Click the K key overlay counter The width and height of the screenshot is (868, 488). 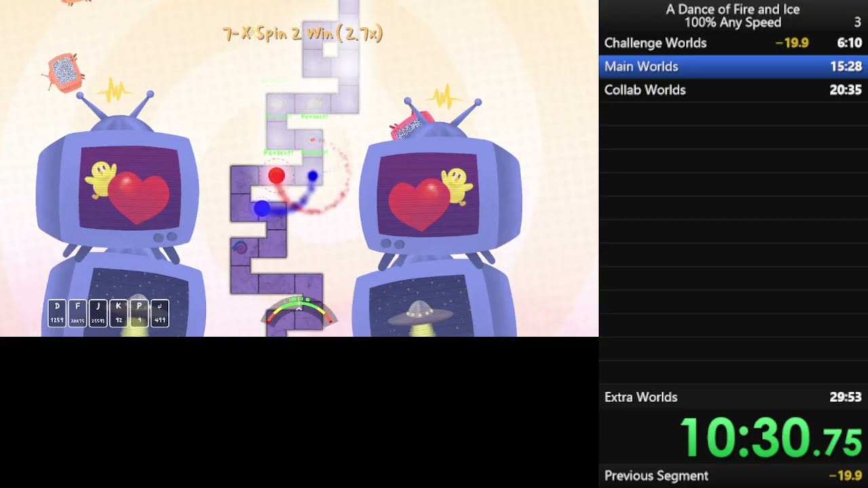tap(119, 313)
